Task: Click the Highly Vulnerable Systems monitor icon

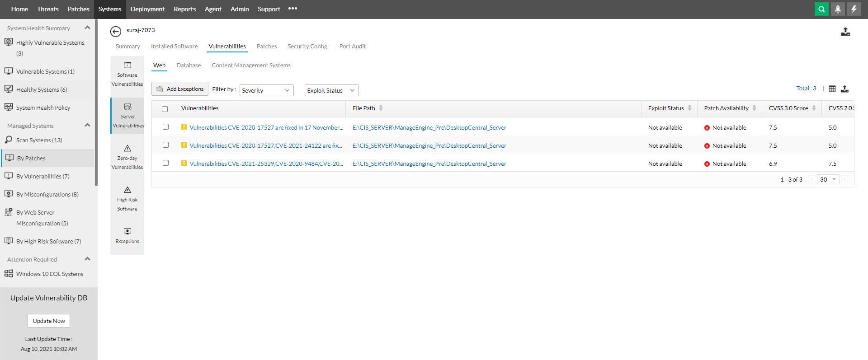Action: [x=9, y=42]
